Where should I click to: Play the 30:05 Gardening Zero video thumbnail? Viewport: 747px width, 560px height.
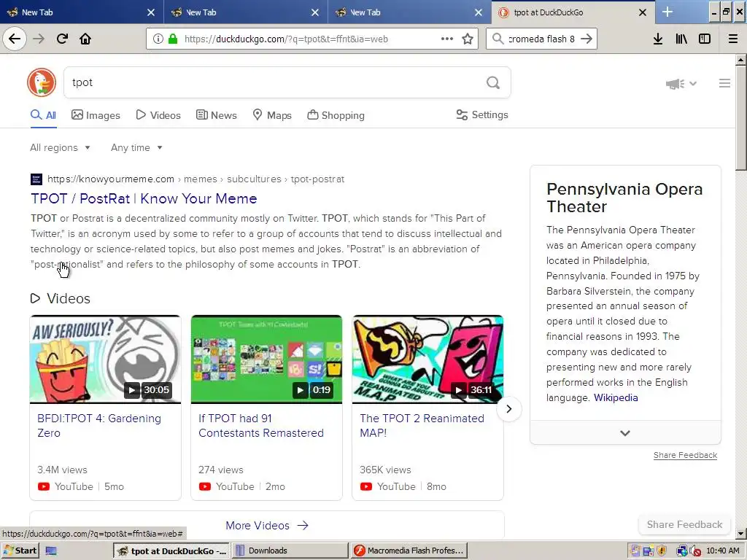click(x=105, y=359)
